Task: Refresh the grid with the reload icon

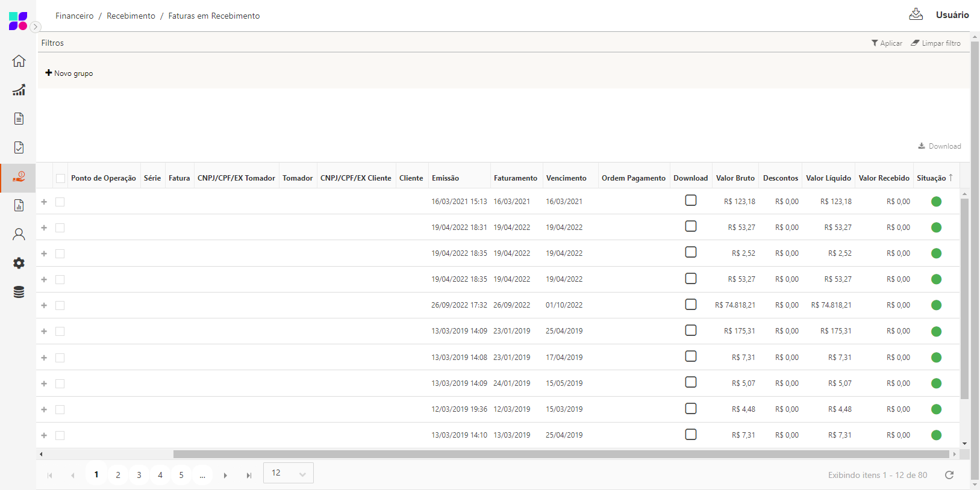Action: 949,475
